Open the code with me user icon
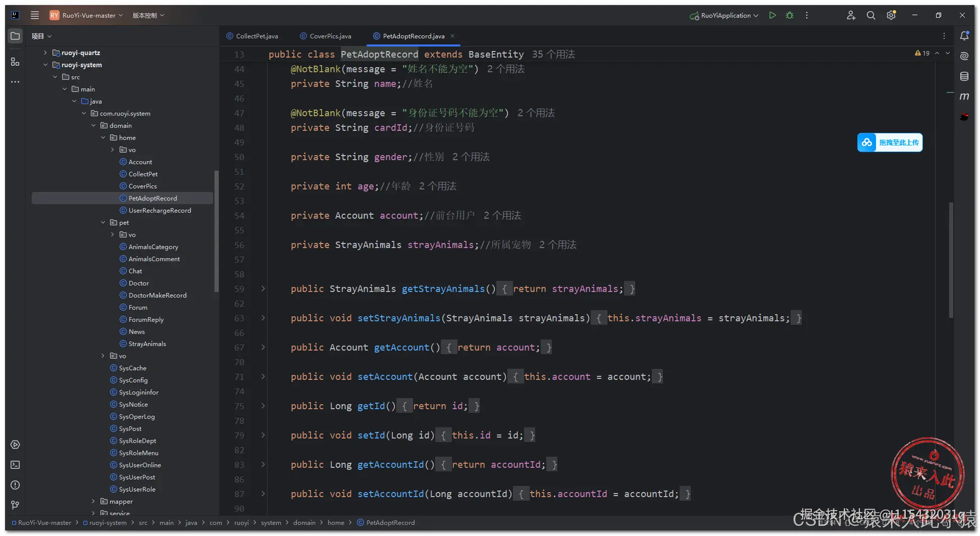The image size is (980, 536). [x=851, y=15]
